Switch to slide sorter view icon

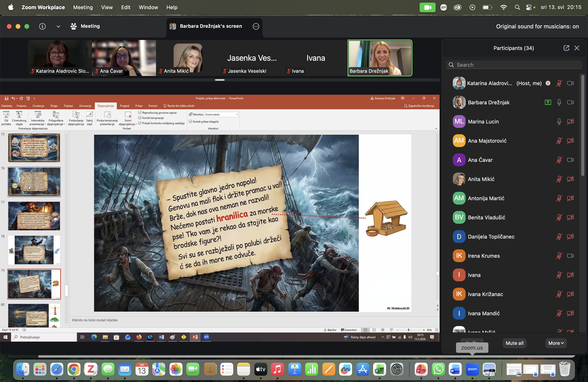point(374,330)
